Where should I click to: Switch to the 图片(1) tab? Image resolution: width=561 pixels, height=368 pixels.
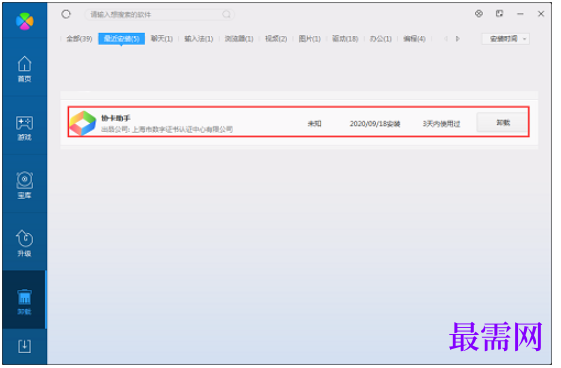point(309,39)
